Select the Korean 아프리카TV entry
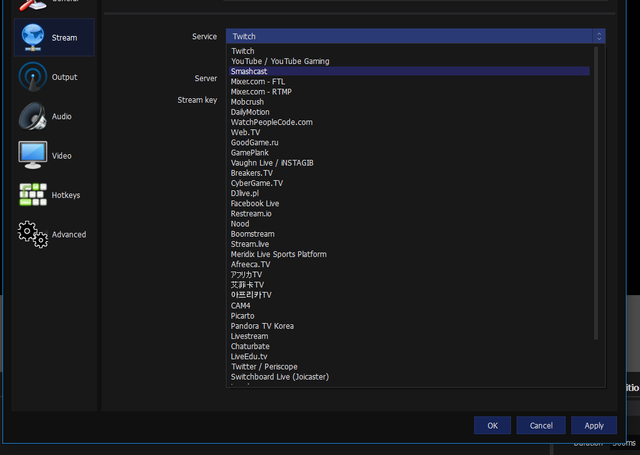Viewport: 640px width, 455px height. [x=410, y=295]
